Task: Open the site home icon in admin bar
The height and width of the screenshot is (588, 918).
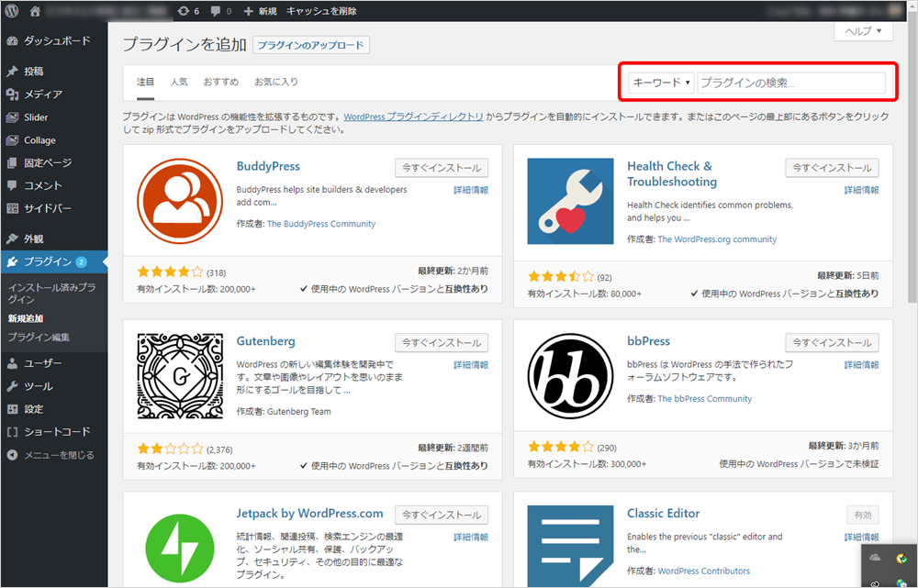Action: click(x=35, y=10)
